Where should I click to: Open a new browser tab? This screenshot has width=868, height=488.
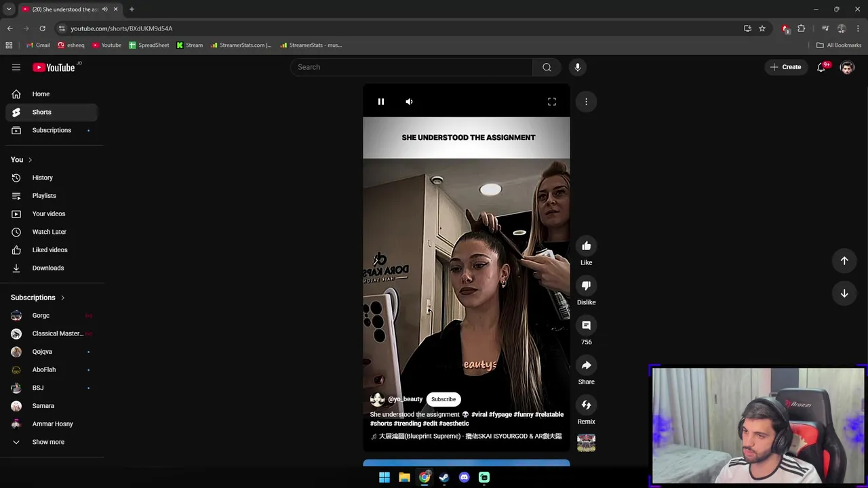point(132,9)
